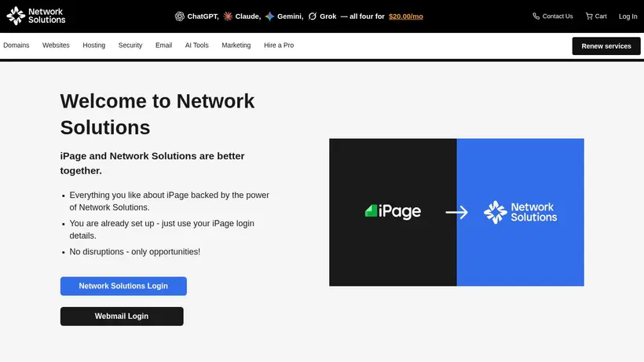Click the 'You are already set up' bullet
Screen dimensions: 644x362
pos(162,229)
